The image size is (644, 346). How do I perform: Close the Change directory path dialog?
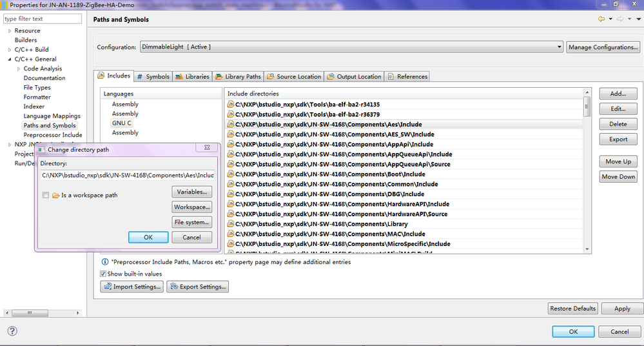(x=208, y=147)
